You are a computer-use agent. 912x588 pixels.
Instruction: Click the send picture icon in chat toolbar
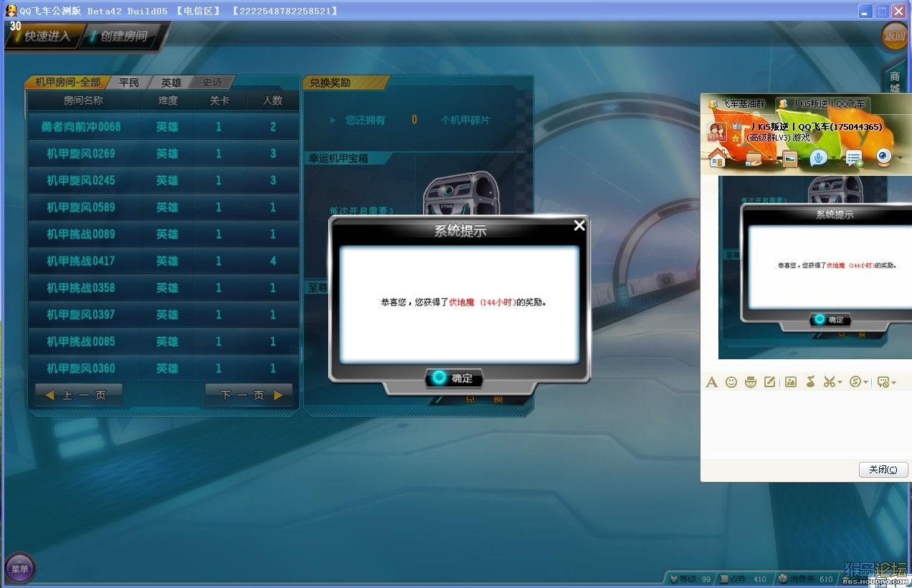coord(791,382)
